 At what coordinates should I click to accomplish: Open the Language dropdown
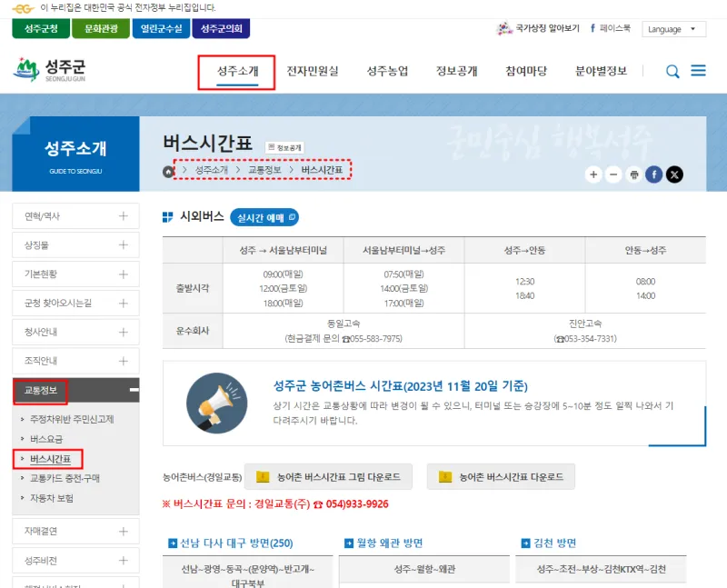673,29
